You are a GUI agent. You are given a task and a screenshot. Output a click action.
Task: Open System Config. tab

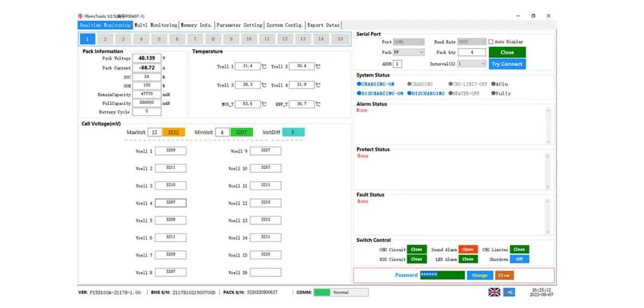click(284, 25)
